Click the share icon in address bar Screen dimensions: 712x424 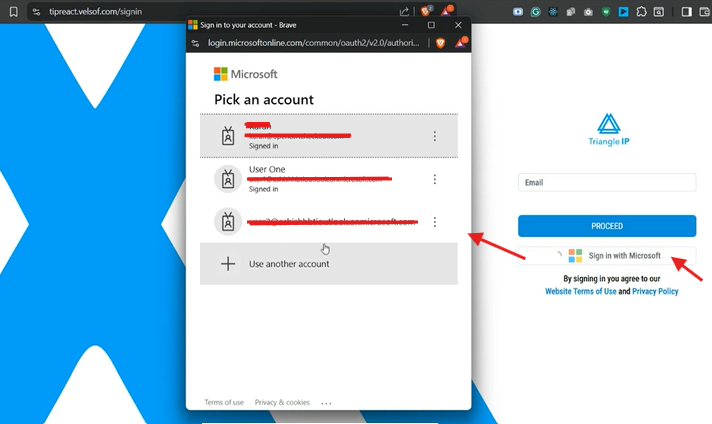click(x=404, y=12)
